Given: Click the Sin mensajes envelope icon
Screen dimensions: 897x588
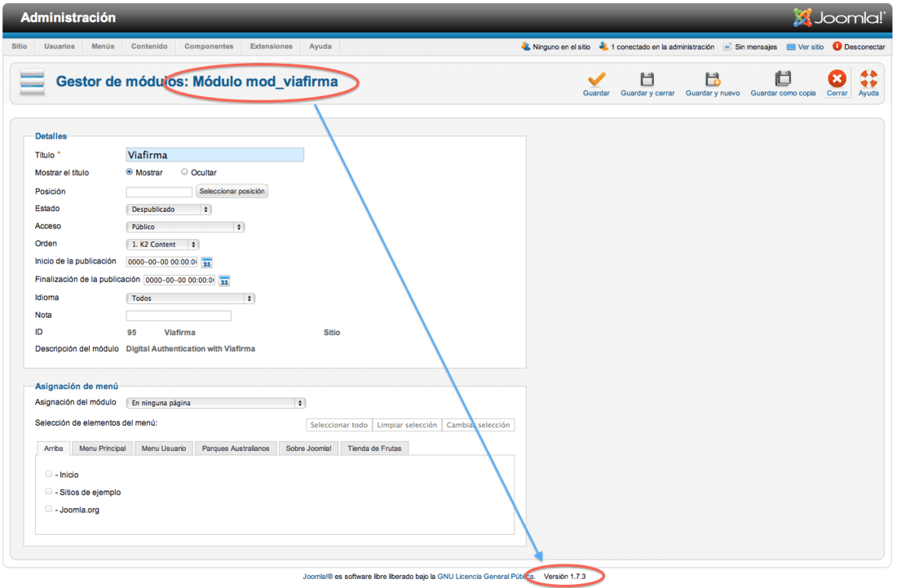Looking at the screenshot, I should pyautogui.click(x=727, y=47).
